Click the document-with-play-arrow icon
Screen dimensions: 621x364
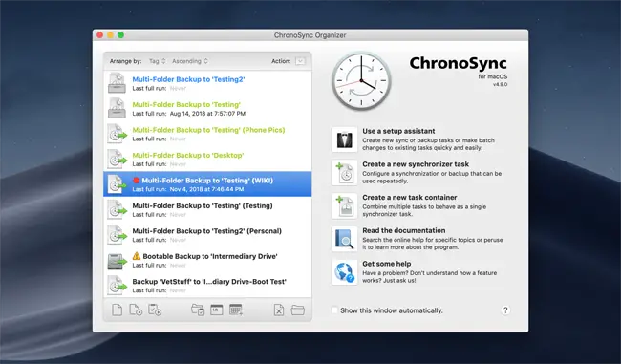pos(136,310)
